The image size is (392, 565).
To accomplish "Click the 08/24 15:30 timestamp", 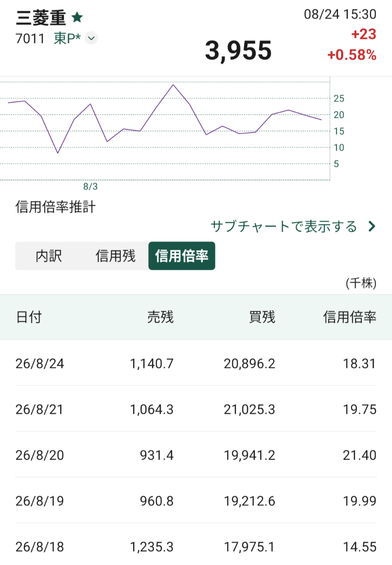I will pyautogui.click(x=340, y=14).
